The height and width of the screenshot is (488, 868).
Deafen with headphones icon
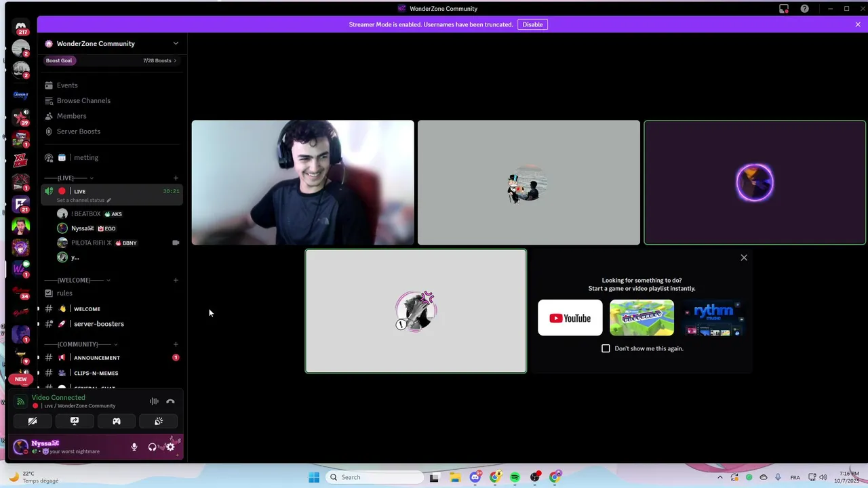click(x=153, y=447)
